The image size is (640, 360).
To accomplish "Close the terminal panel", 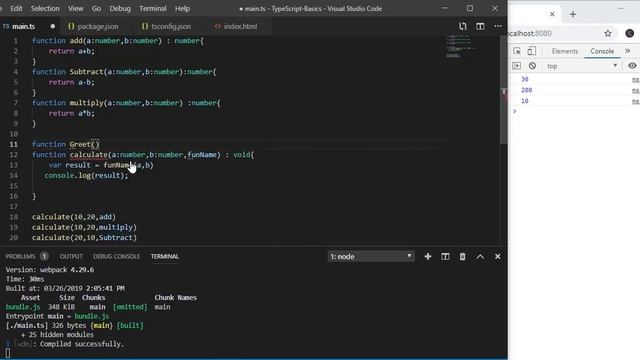I will click(x=498, y=256).
